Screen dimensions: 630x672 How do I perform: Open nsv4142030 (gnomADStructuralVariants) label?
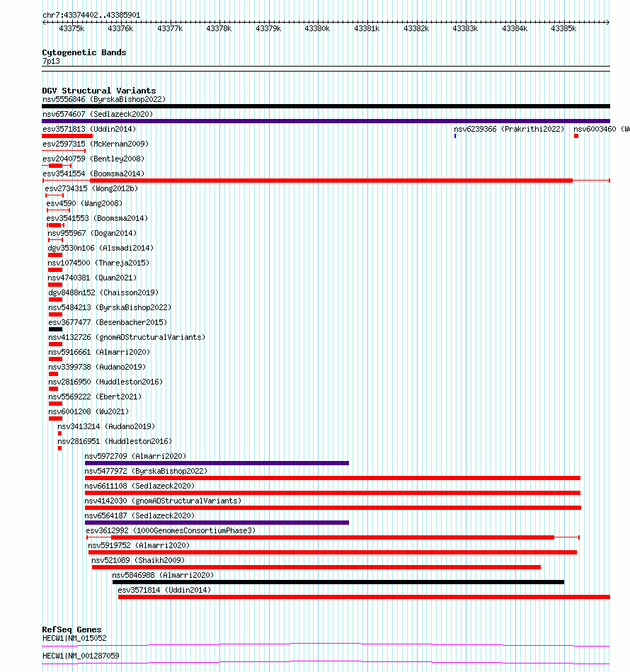coord(164,501)
